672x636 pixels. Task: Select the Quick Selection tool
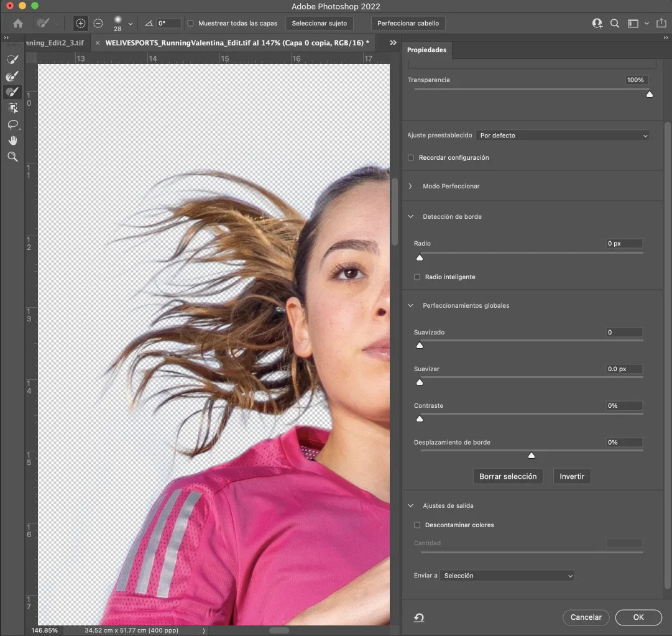[12, 60]
